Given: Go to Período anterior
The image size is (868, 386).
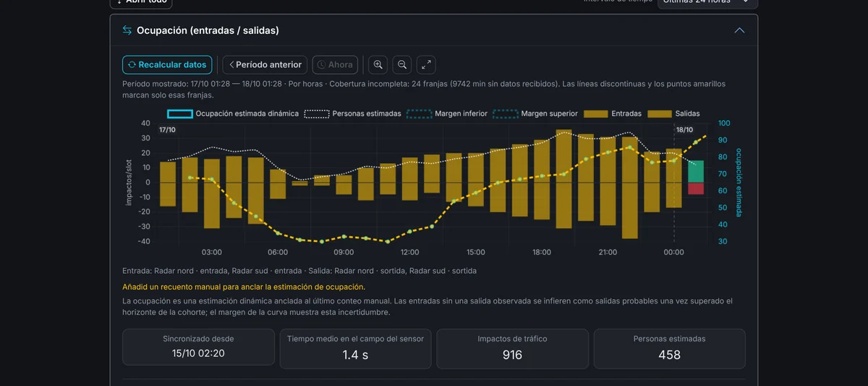Looking at the screenshot, I should [265, 64].
